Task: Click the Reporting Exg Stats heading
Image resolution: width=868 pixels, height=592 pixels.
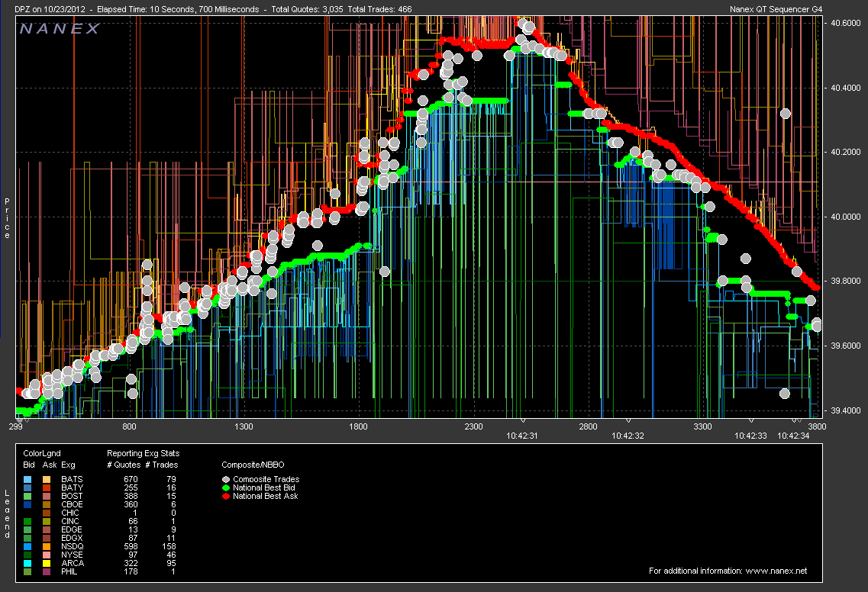Action: (x=143, y=454)
